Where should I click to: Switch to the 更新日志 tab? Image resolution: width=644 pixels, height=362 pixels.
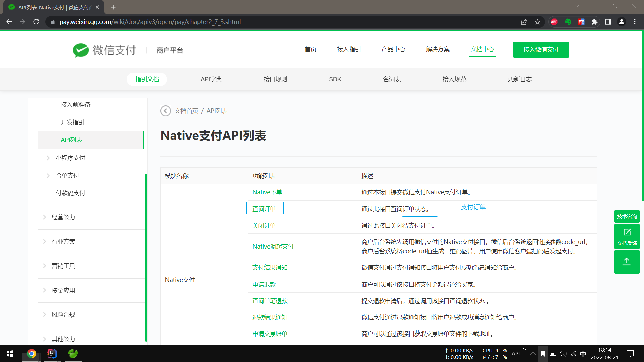(x=520, y=79)
